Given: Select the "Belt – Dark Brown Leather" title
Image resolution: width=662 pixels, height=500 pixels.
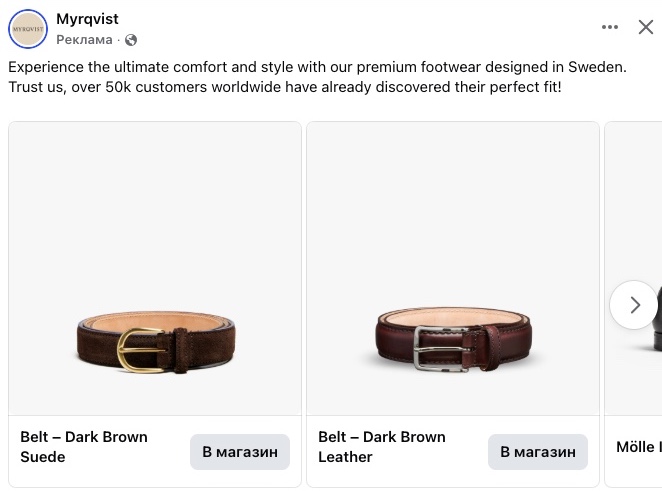Looking at the screenshot, I should pos(382,447).
